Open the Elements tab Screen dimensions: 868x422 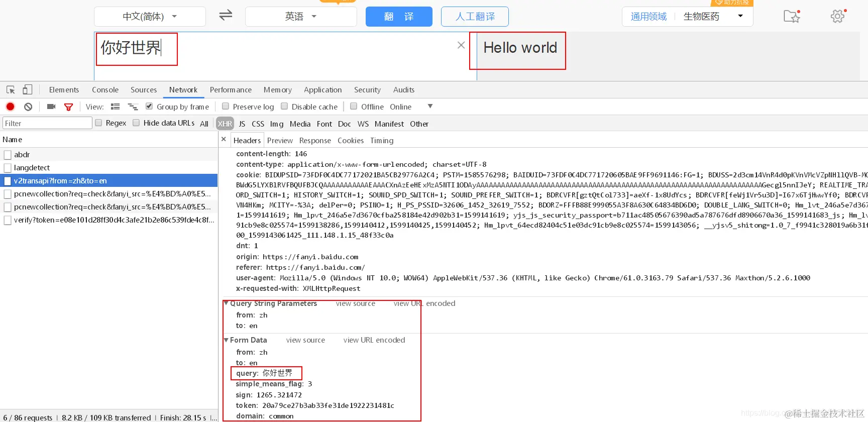tap(64, 90)
